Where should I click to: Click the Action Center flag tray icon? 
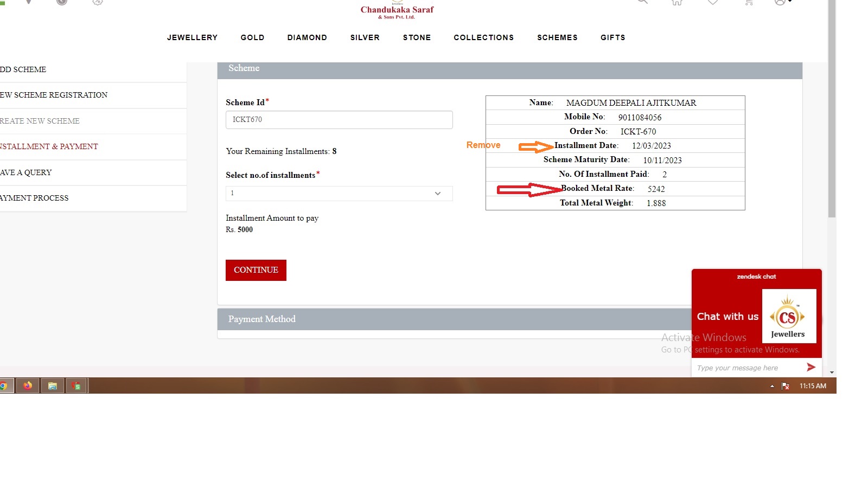click(x=785, y=386)
